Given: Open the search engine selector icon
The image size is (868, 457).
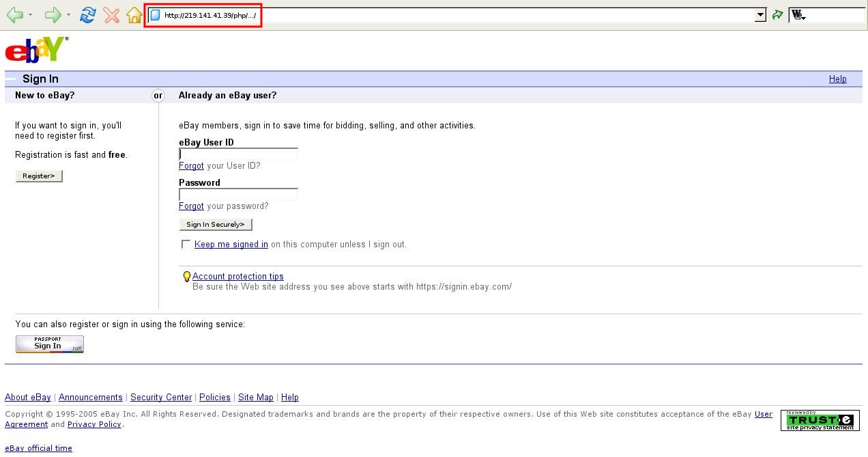Looking at the screenshot, I should [x=798, y=15].
